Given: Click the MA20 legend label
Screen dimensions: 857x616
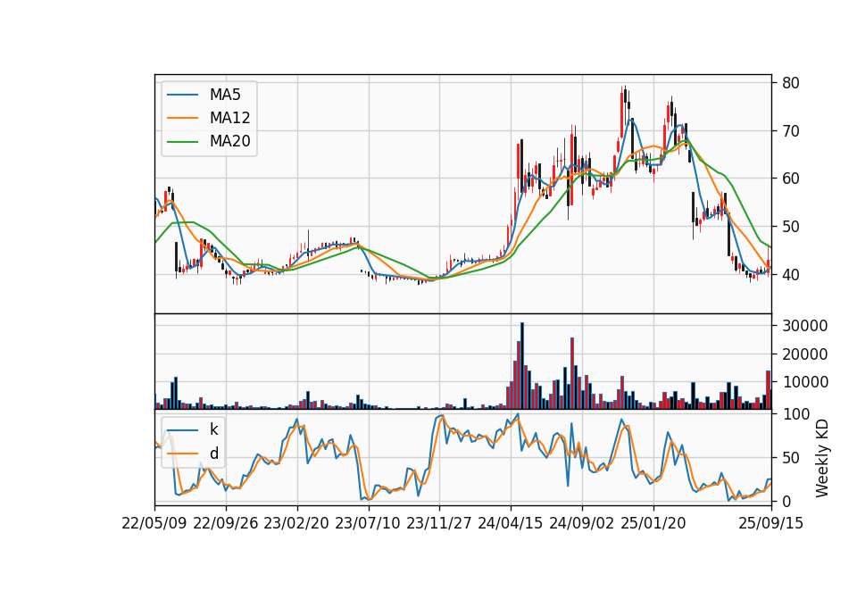Looking at the screenshot, I should pos(229,142).
